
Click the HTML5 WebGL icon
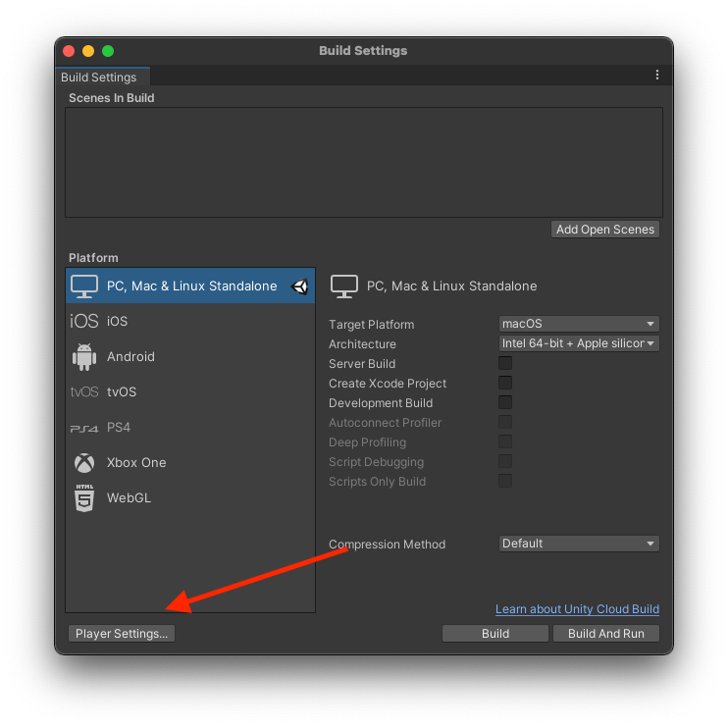tap(84, 497)
